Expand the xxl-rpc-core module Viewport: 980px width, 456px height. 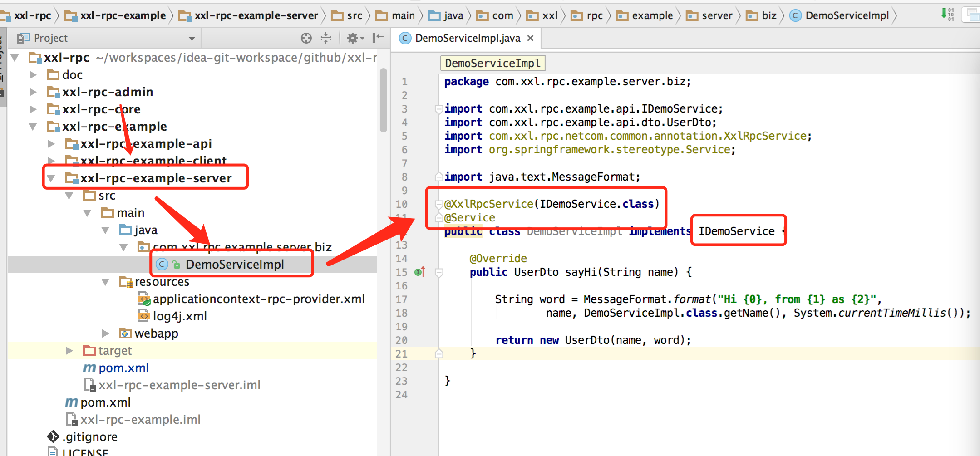(x=33, y=109)
